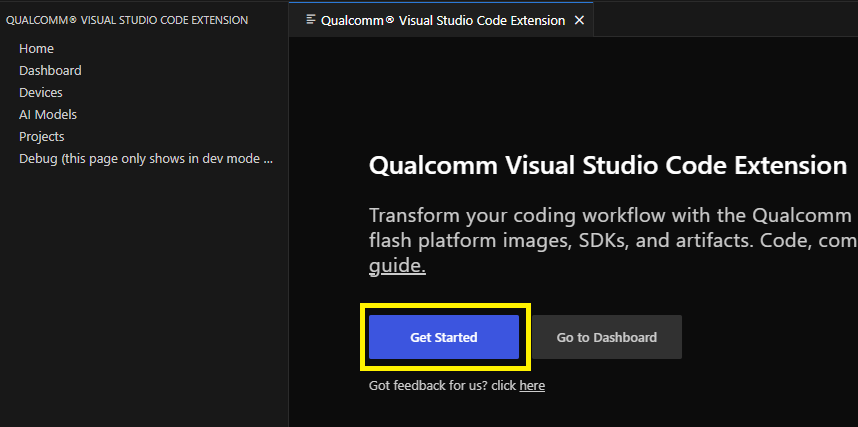Open the Dashboard sidebar entry
The height and width of the screenshot is (427, 858).
point(50,71)
